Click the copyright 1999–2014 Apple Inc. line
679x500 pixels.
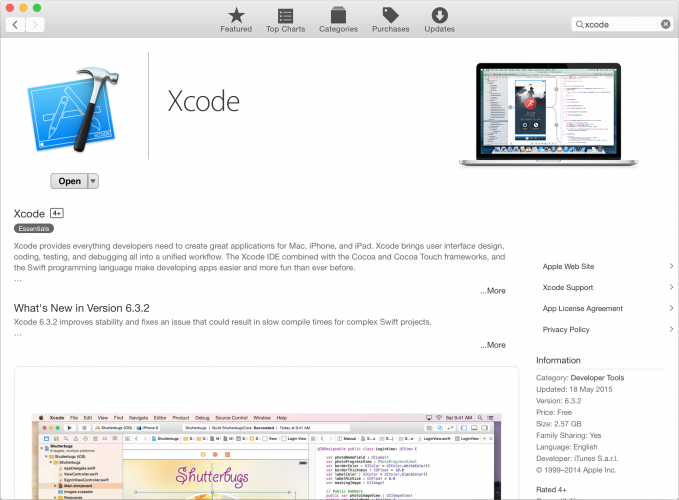click(x=576, y=470)
